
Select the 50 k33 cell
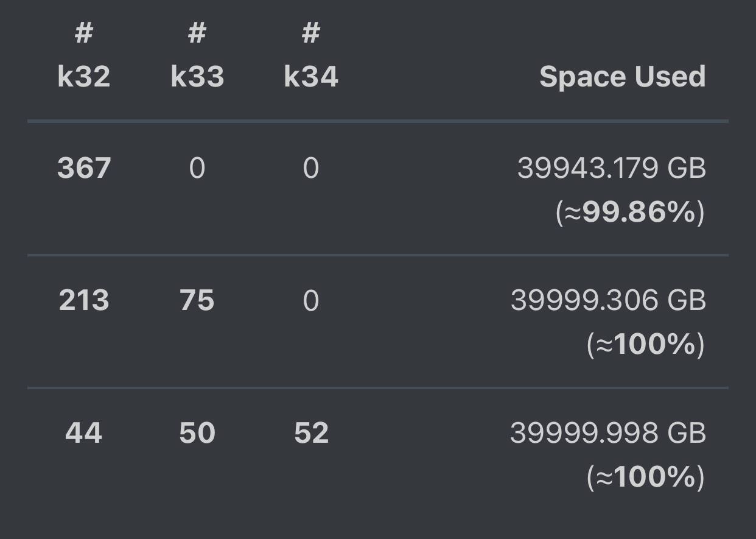[x=197, y=433]
